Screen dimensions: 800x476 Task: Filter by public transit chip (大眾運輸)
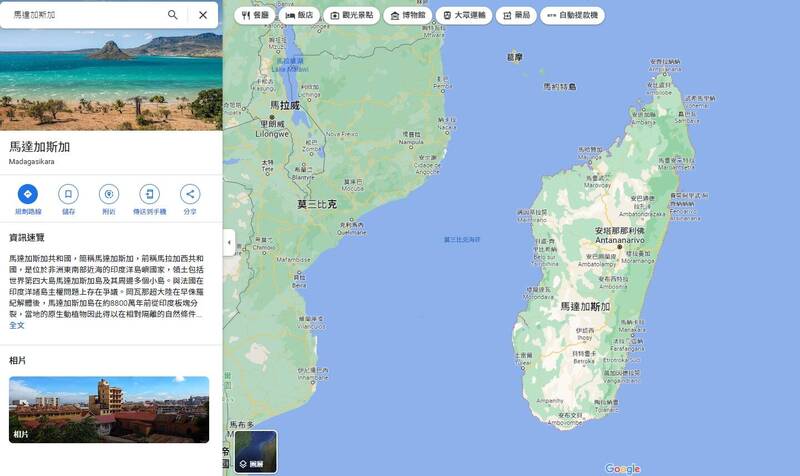(464, 15)
